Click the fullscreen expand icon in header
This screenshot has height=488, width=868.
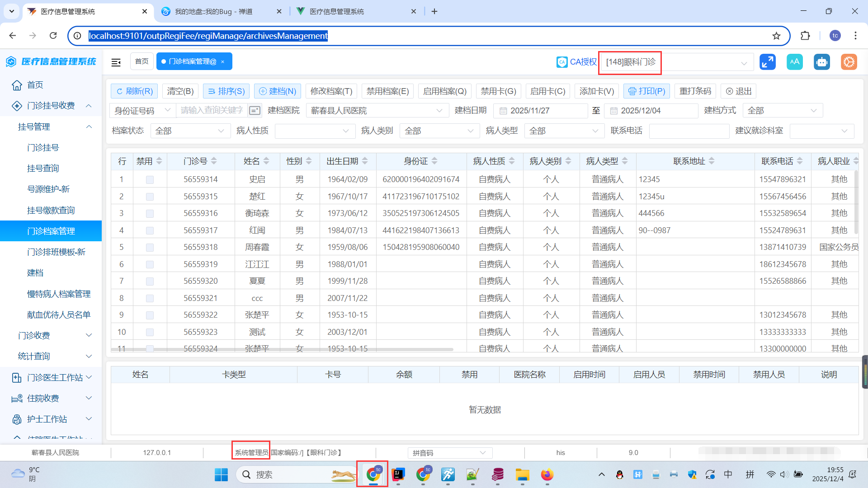768,62
